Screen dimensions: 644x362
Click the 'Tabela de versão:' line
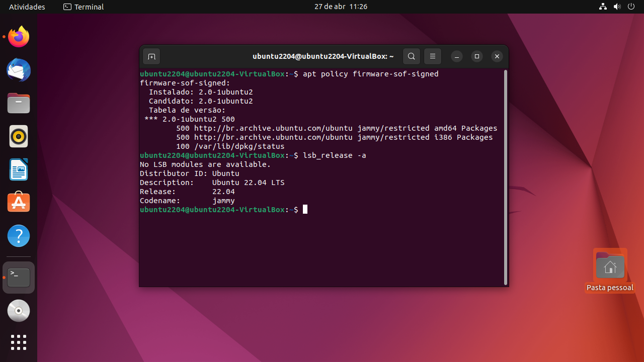[187, 110]
